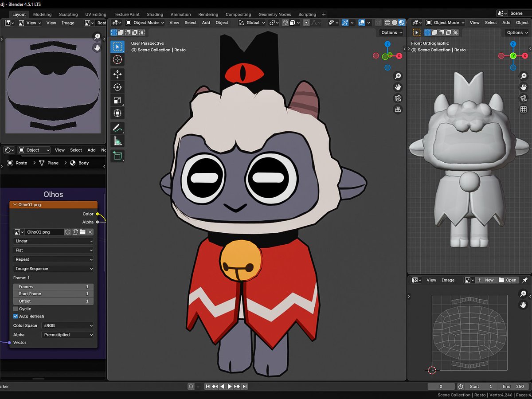Enable the Cyclic checkbox

click(16, 309)
